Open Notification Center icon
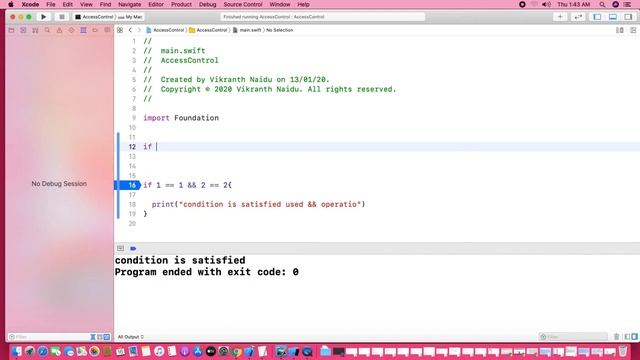This screenshot has height=360, width=640. click(x=628, y=4)
